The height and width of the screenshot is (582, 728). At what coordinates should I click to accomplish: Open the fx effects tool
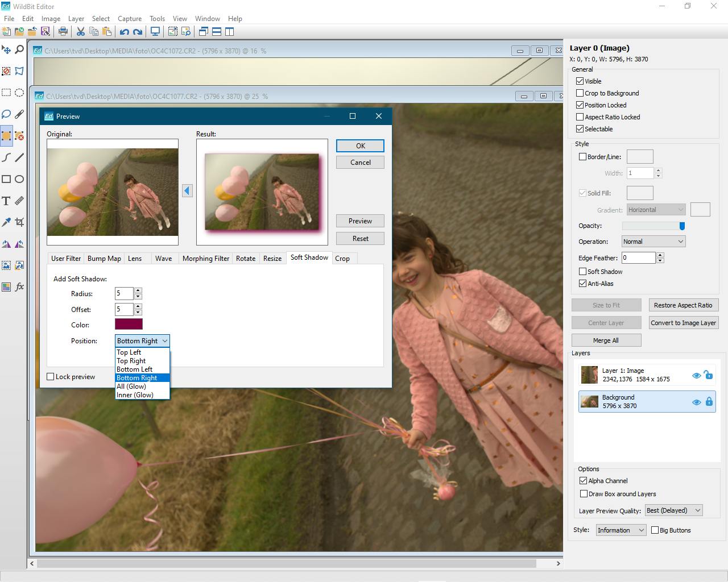19,286
